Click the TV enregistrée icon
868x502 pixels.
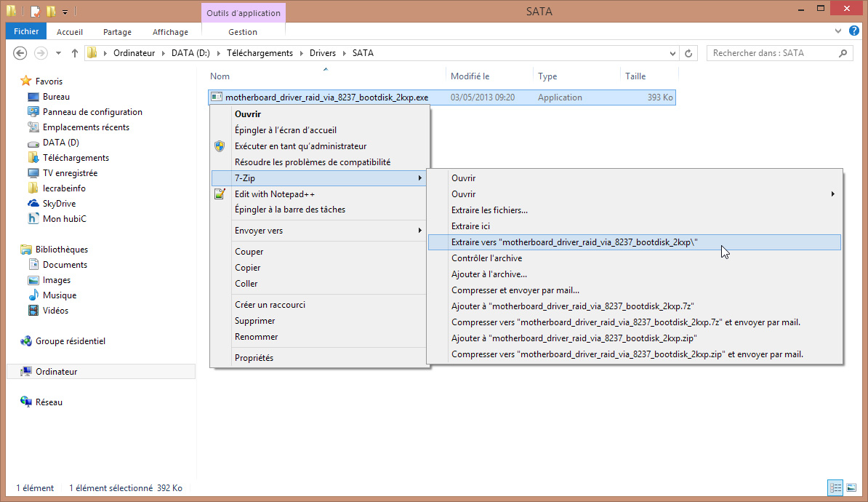pyautogui.click(x=33, y=173)
